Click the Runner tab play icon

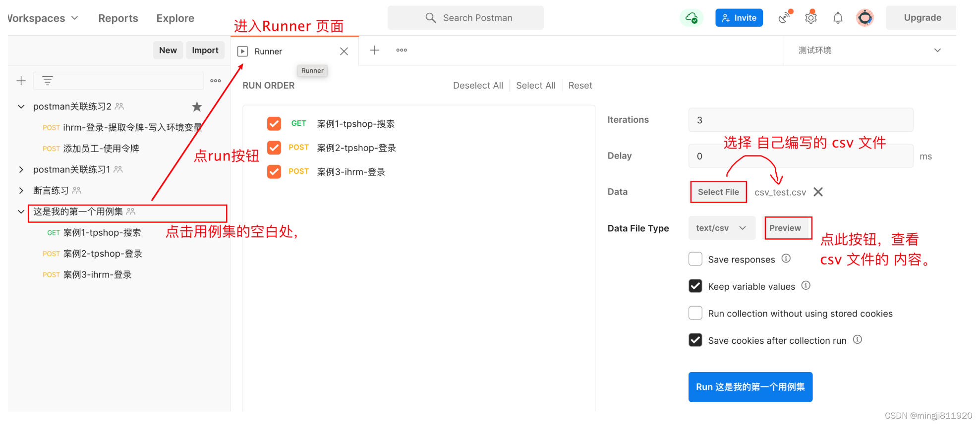click(242, 51)
